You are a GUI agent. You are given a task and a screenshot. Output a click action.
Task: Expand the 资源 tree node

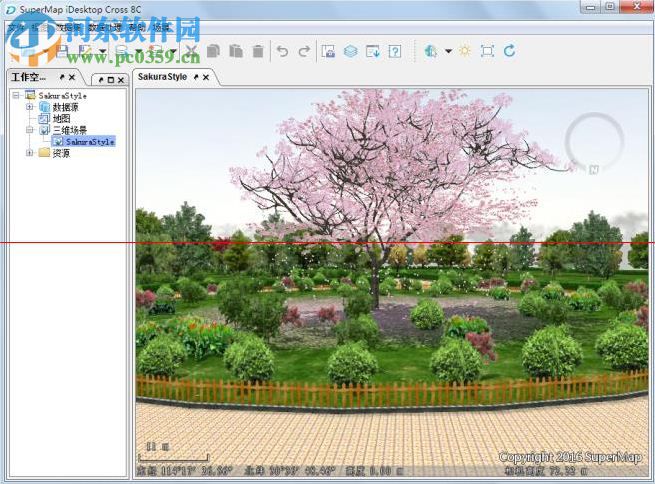pos(29,153)
